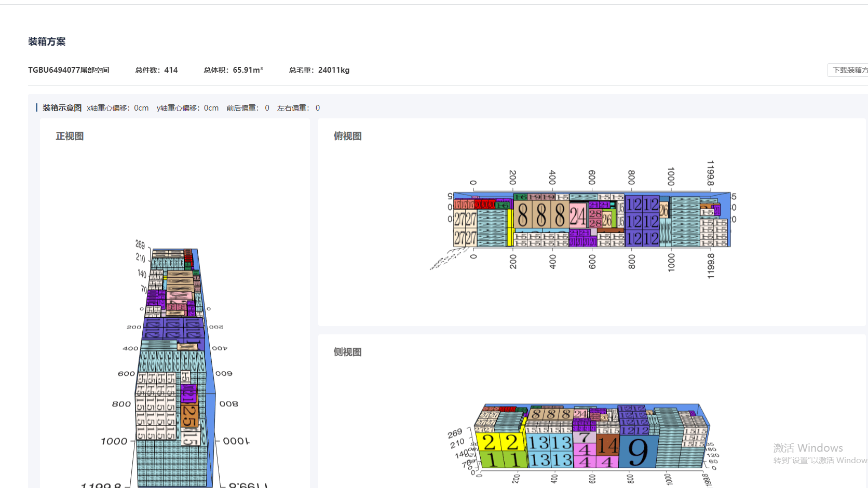Click orange box 25 in the front view
Image resolution: width=868 pixels, height=488 pixels.
(x=189, y=416)
